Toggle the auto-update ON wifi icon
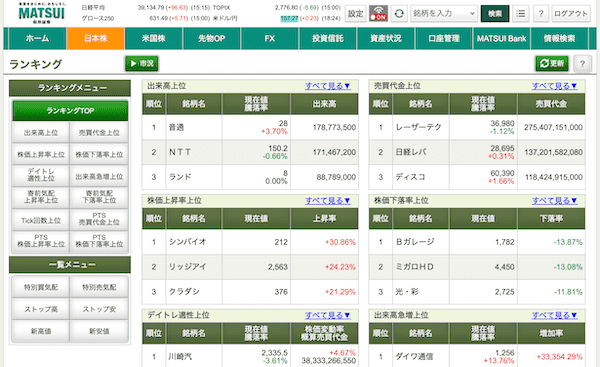This screenshot has width=600, height=367. coord(378,13)
